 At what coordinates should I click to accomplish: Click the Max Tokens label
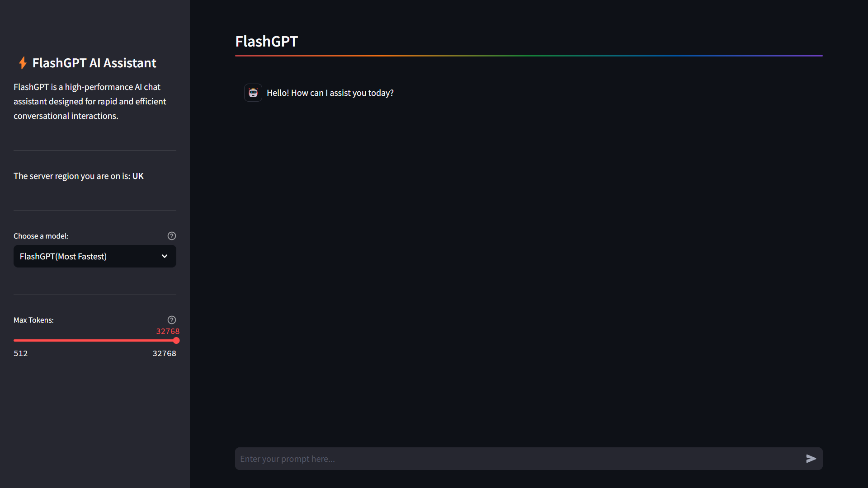(x=33, y=320)
